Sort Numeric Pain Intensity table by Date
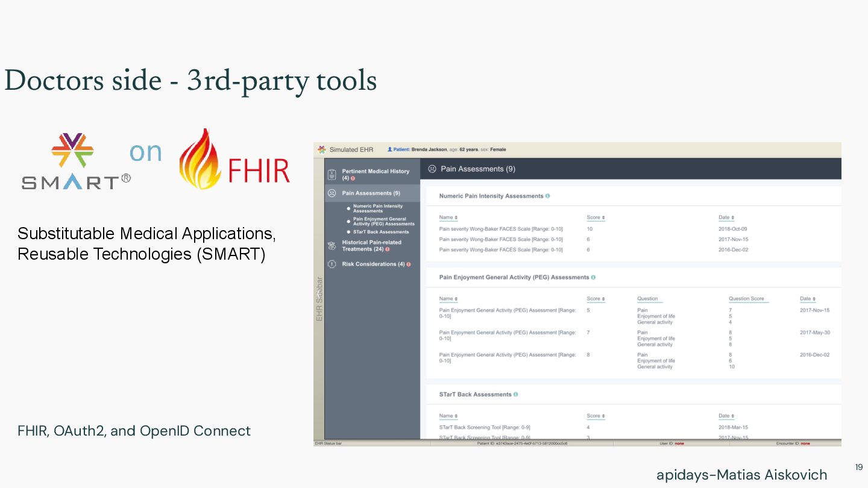This screenshot has width=868, height=488. click(726, 217)
